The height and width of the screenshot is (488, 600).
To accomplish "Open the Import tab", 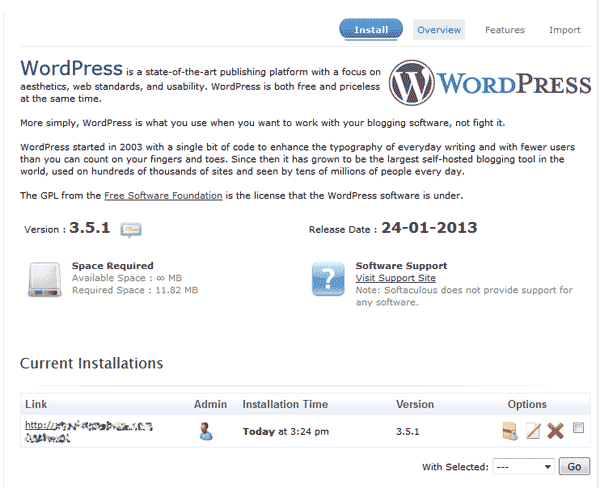I will (x=564, y=30).
